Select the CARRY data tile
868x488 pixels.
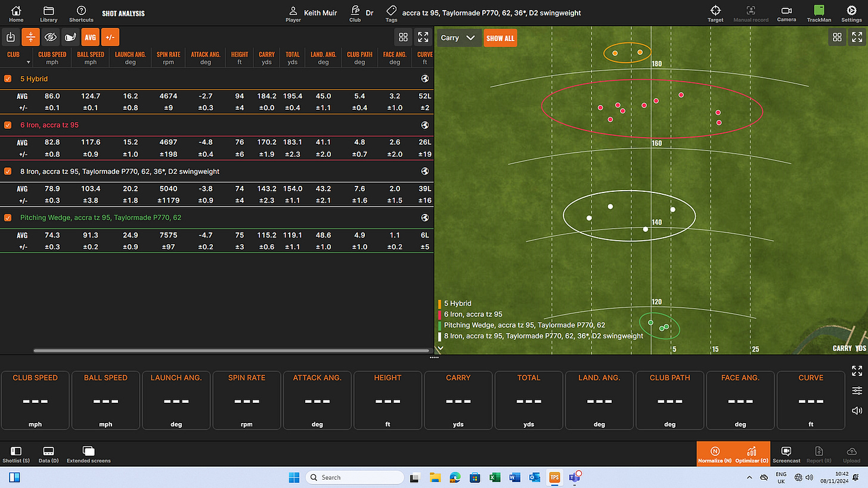click(458, 400)
